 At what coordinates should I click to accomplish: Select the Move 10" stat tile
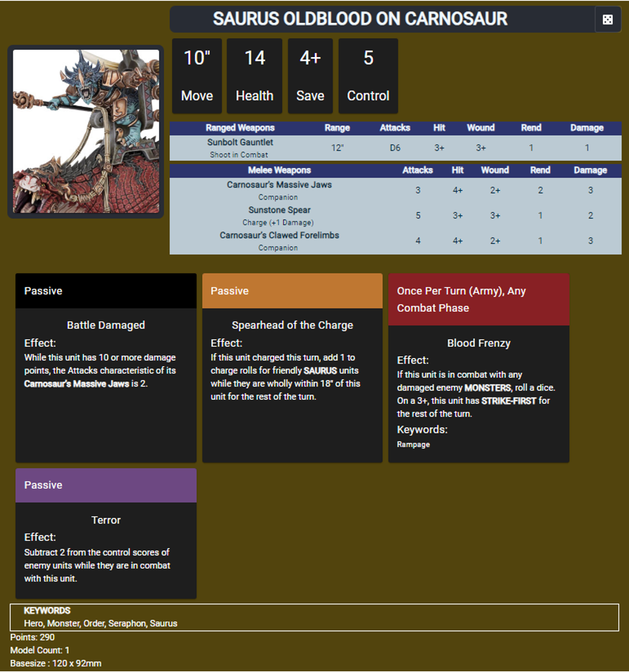(197, 76)
